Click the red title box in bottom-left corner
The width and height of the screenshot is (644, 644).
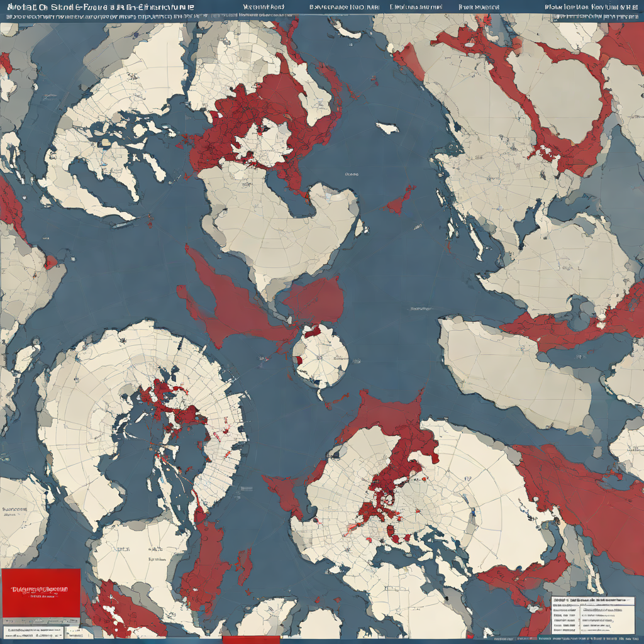[40, 592]
